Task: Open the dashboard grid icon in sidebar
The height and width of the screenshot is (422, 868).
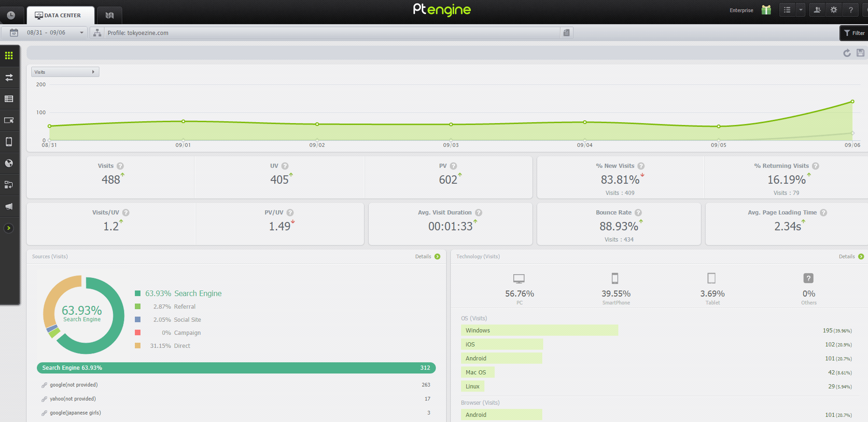Action: coord(9,56)
